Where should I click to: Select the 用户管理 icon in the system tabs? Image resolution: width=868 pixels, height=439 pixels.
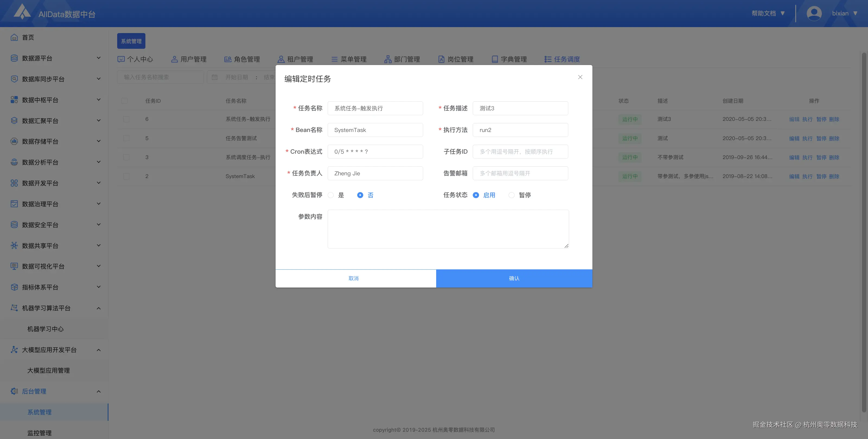coord(174,59)
